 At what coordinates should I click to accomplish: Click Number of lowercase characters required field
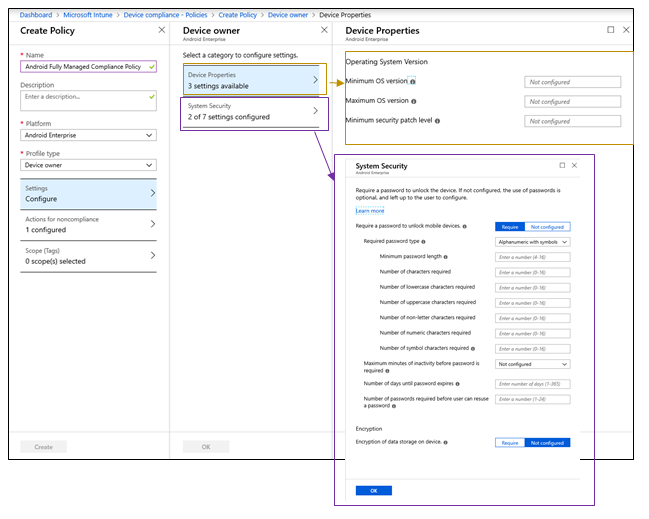(x=533, y=288)
